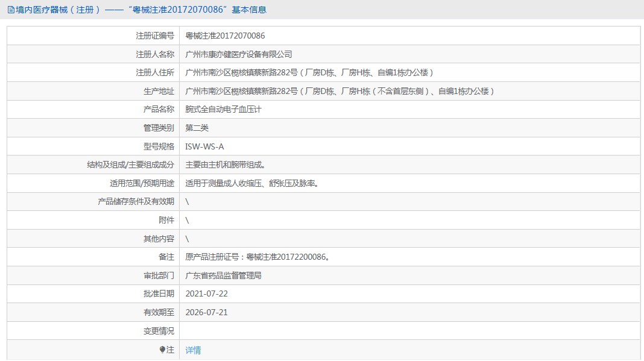
Task: Click the label 注册人住所
Action: 155,73
